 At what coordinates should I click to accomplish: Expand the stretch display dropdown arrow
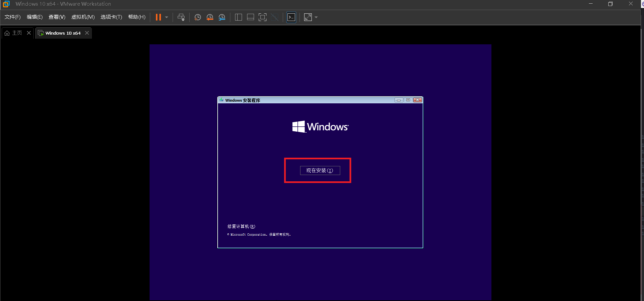pos(316,17)
